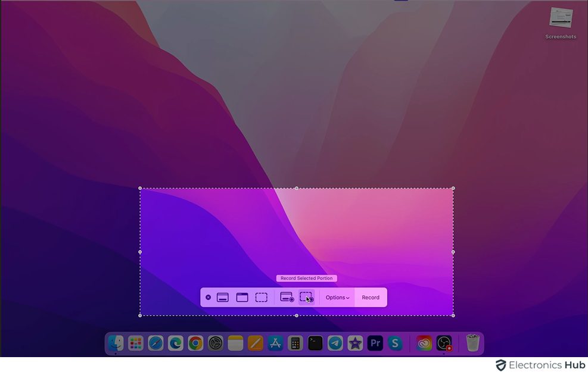The height and width of the screenshot is (372, 588).
Task: Switch to Record Entire Screen mode
Action: [287, 298]
